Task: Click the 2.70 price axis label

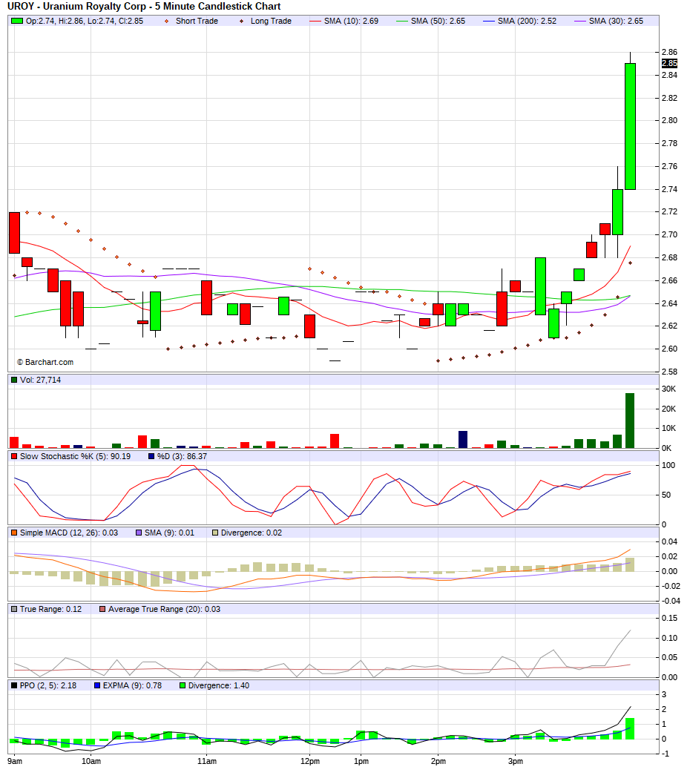Action: coord(669,234)
